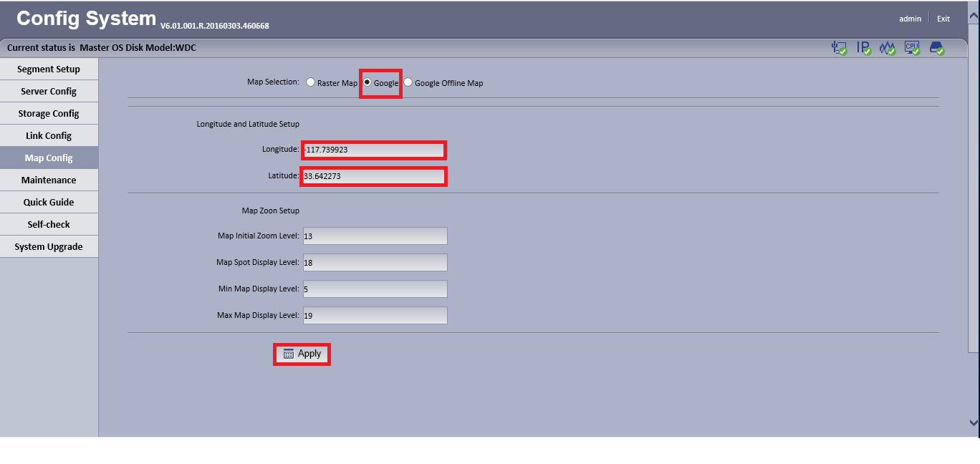Focus the Map Initial Zoom Level field
The height and width of the screenshot is (464, 980).
(375, 236)
